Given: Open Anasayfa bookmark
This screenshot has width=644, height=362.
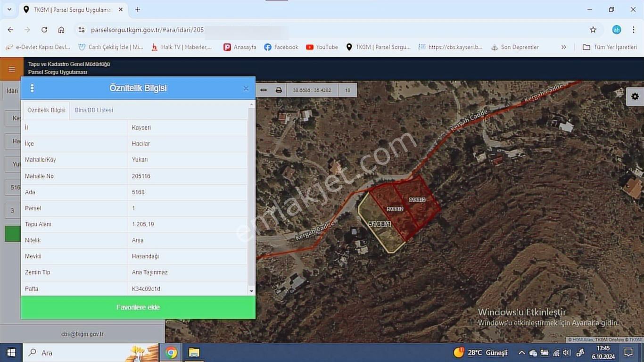Looking at the screenshot, I should (240, 47).
